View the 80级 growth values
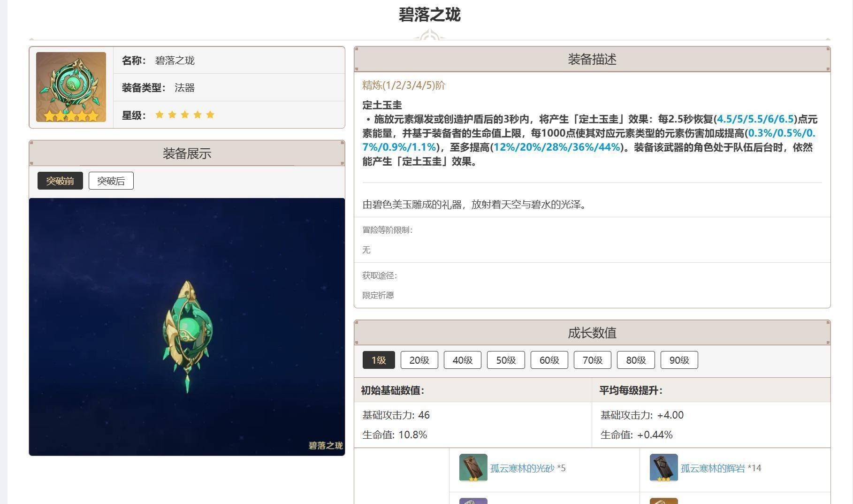The image size is (853, 504). [x=636, y=360]
